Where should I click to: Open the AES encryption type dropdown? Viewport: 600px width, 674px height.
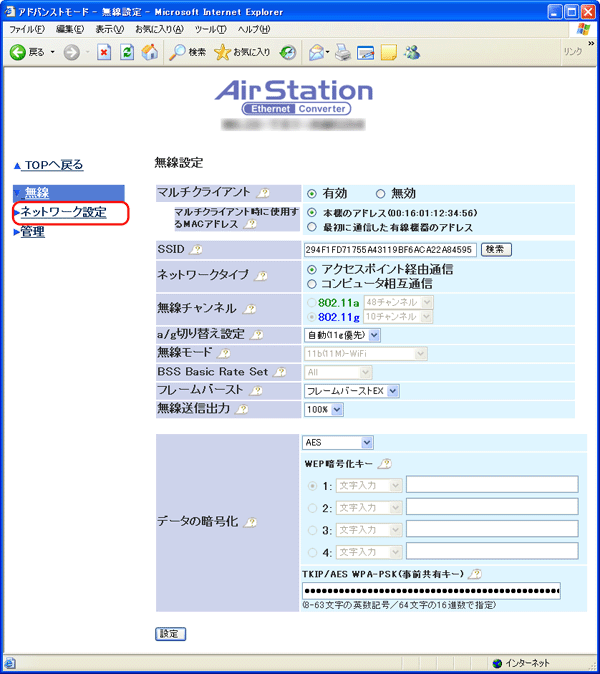pyautogui.click(x=337, y=442)
